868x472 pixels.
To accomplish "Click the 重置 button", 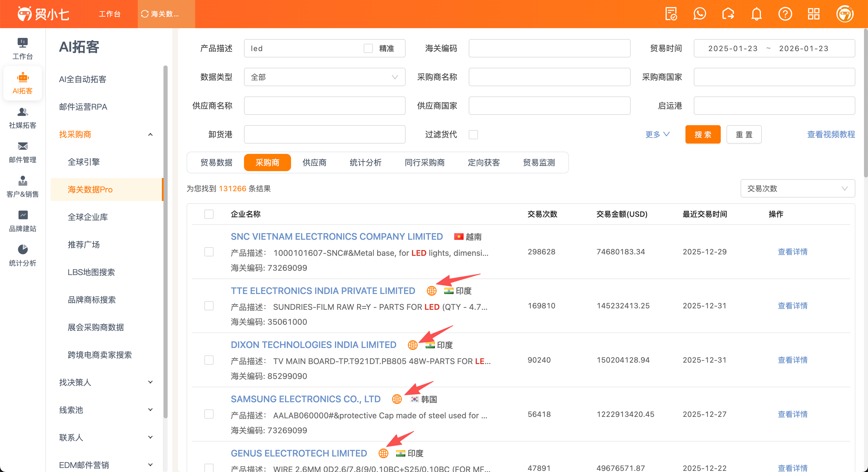I will pos(744,135).
